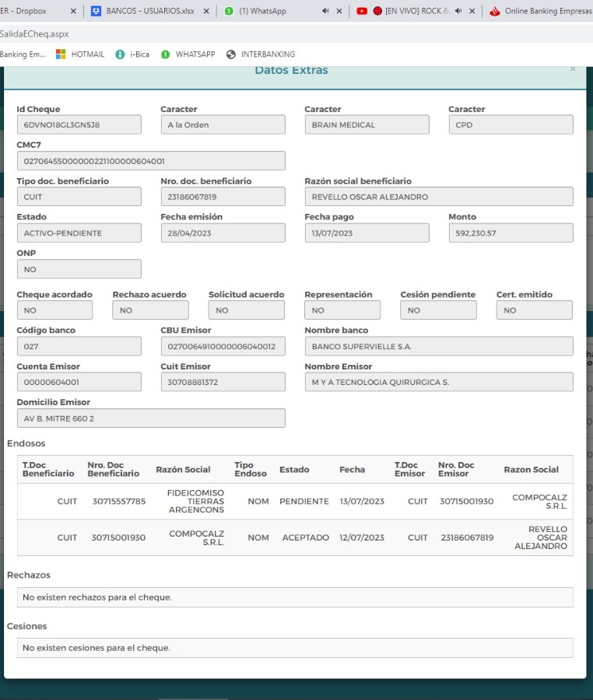This screenshot has height=700, width=593.
Task: Click the Razón social beneficiario field
Action: 439,197
